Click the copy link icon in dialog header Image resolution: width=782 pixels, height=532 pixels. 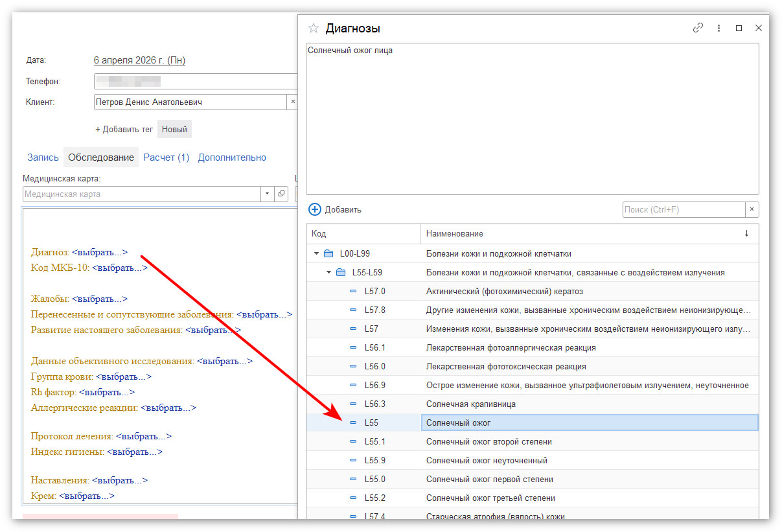click(x=698, y=29)
